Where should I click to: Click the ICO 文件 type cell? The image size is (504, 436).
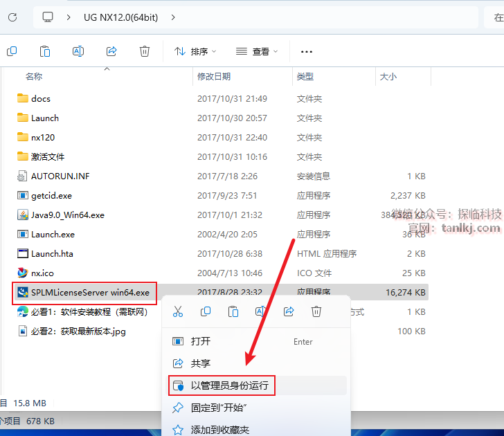pyautogui.click(x=314, y=273)
